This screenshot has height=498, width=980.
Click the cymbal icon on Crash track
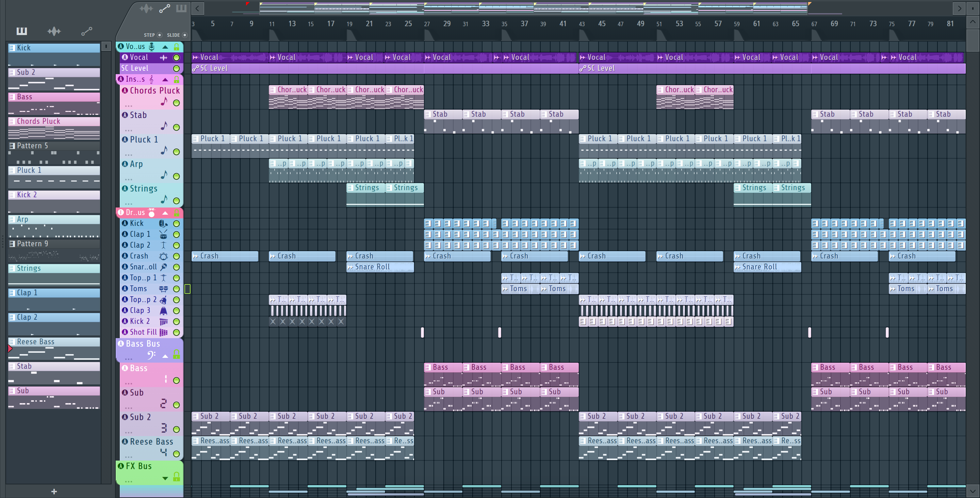pos(163,256)
